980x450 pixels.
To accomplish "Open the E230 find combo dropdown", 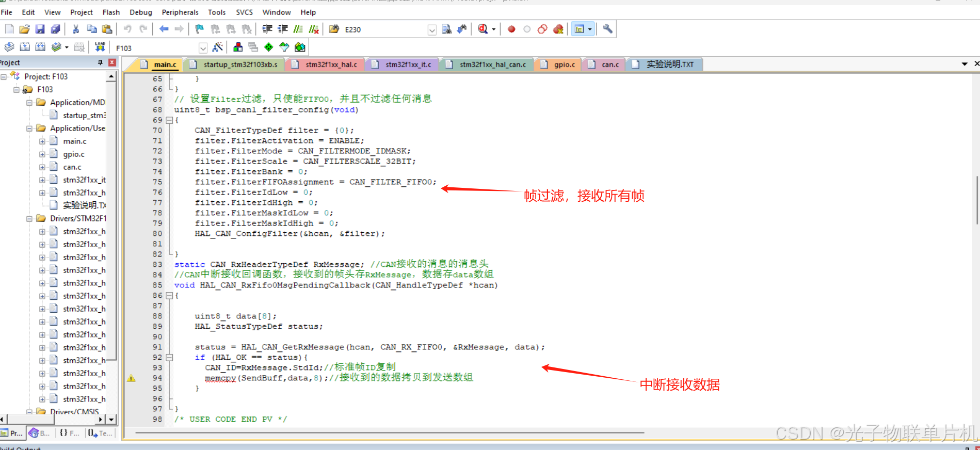I will coord(432,29).
